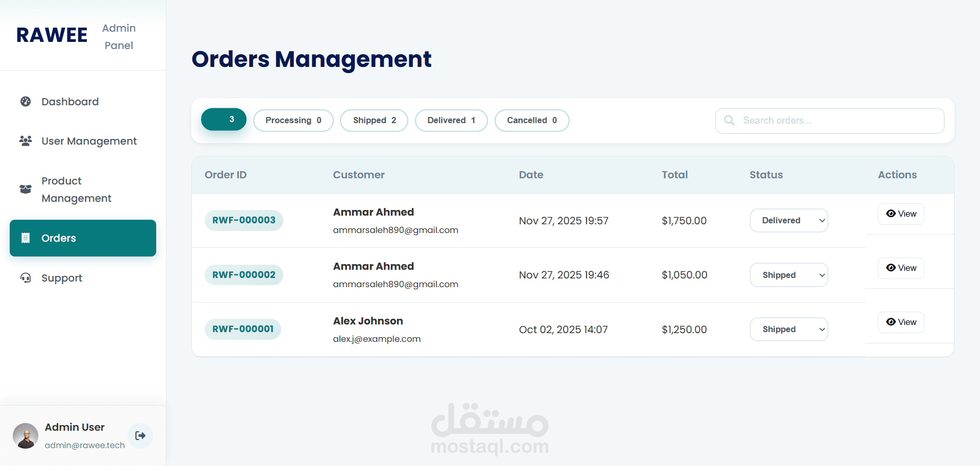The width and height of the screenshot is (980, 466).
Task: Select the Cancelled filter pill
Action: [x=532, y=120]
